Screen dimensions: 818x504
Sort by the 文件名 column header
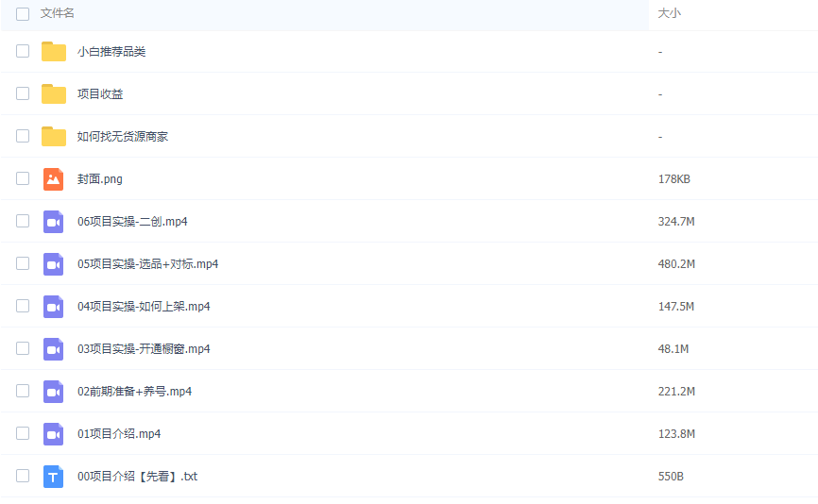point(58,13)
